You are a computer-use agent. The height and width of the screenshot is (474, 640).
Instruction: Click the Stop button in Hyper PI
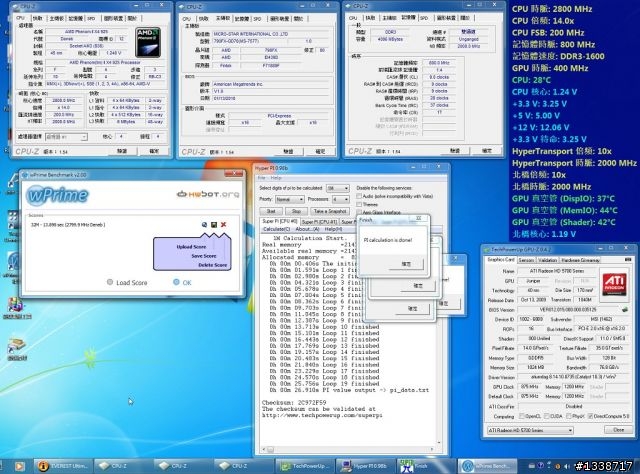296,211
